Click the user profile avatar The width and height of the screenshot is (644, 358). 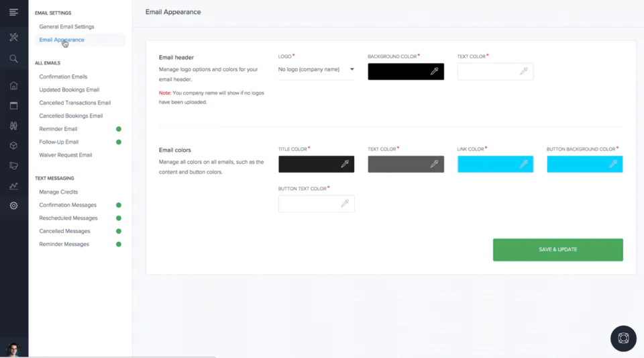pyautogui.click(x=13, y=349)
